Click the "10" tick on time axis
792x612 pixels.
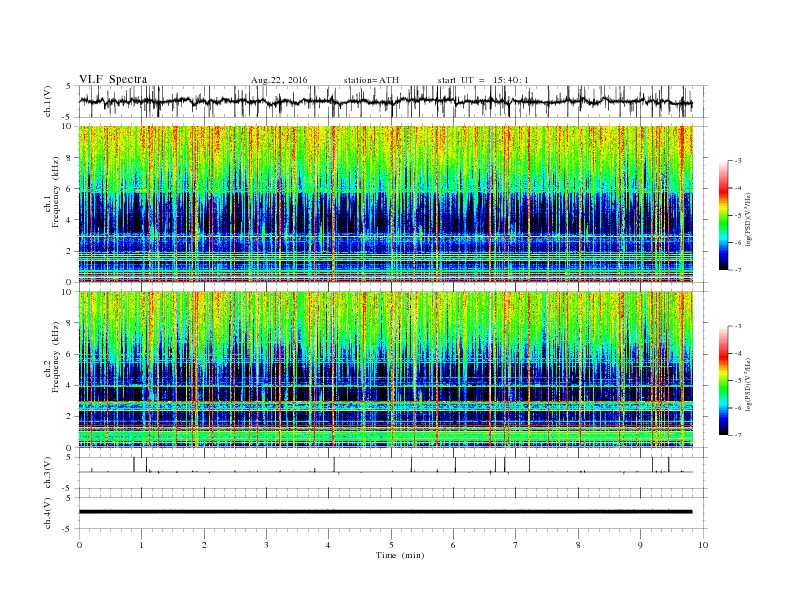point(703,545)
